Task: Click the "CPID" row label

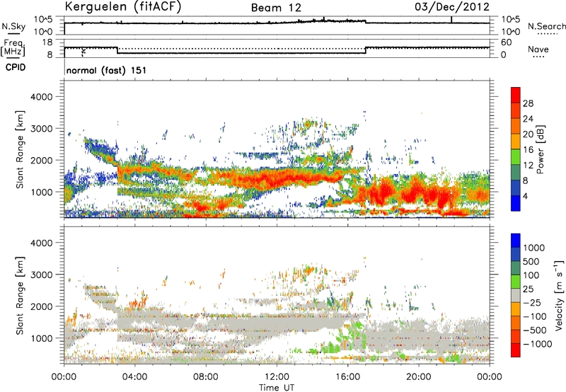Action: coord(16,67)
